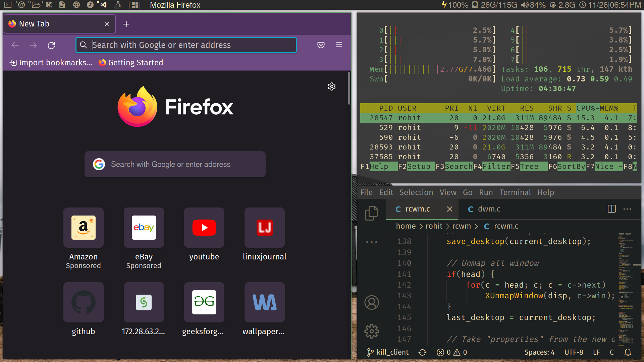Open a new Firefox tab with plus
The height and width of the screenshot is (362, 644).
tap(126, 24)
